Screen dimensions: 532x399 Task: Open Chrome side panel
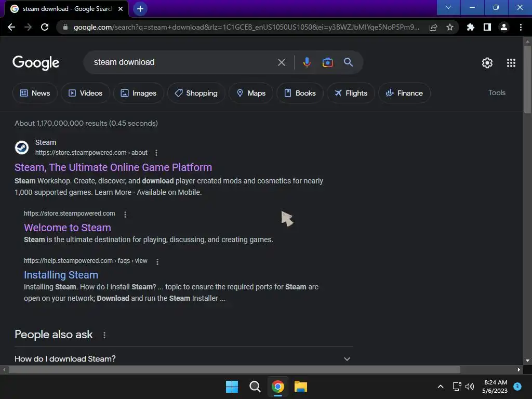click(487, 27)
